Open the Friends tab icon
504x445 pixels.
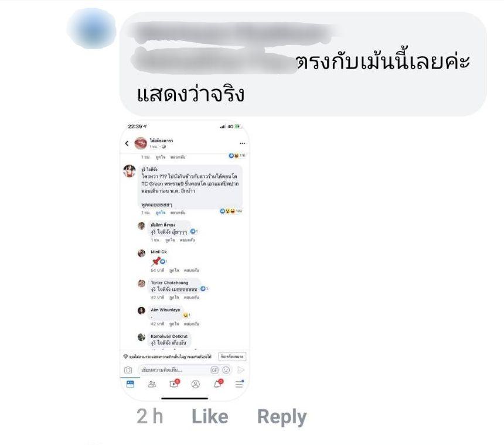[152, 384]
